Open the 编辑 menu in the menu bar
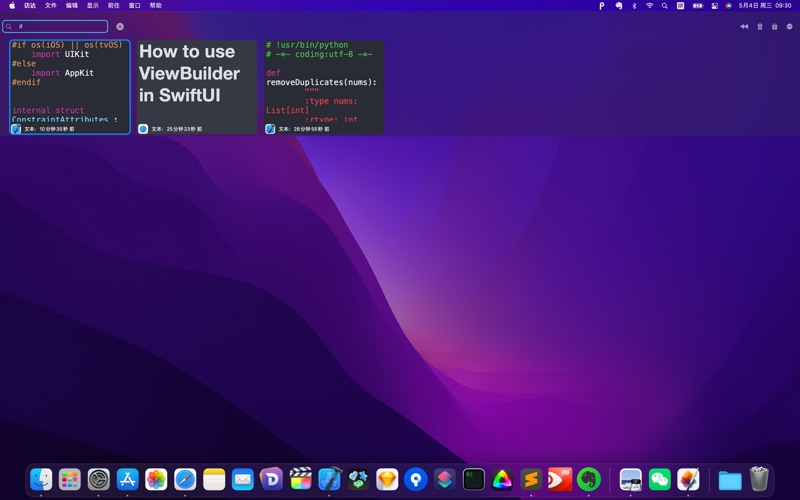 tap(72, 5)
